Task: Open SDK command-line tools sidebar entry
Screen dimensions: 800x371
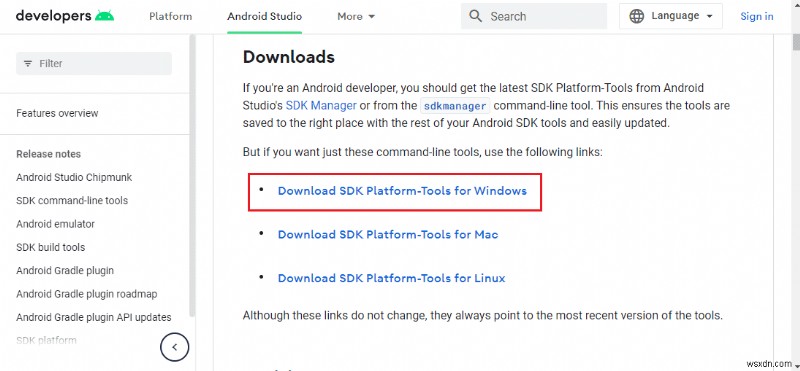Action: point(72,201)
